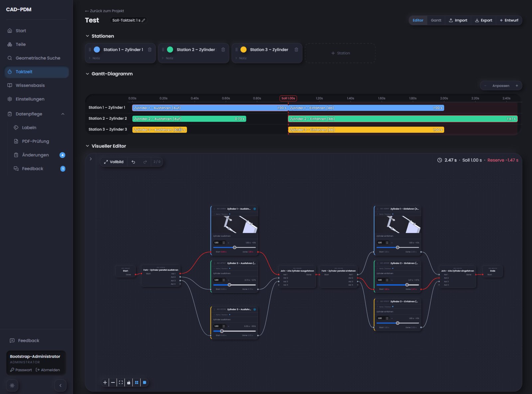Toggle light/dark theme sun button
This screenshot has width=532, height=394.
(12, 385)
